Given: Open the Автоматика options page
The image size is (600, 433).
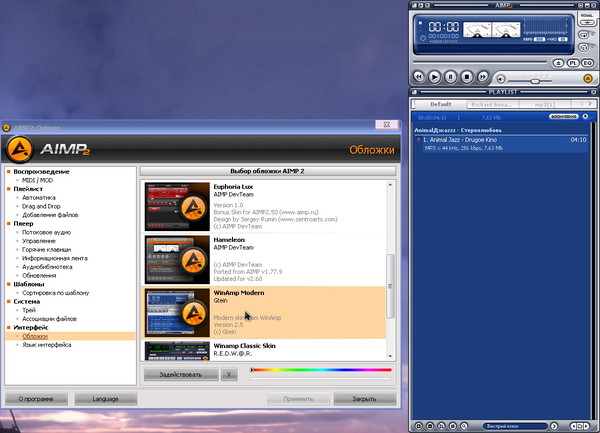Looking at the screenshot, I should tap(39, 197).
